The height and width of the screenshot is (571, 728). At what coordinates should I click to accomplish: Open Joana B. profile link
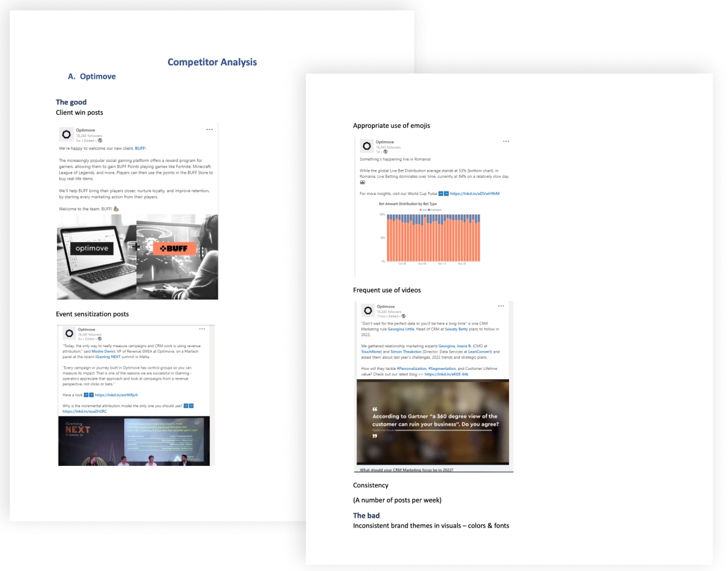pyautogui.click(x=464, y=346)
